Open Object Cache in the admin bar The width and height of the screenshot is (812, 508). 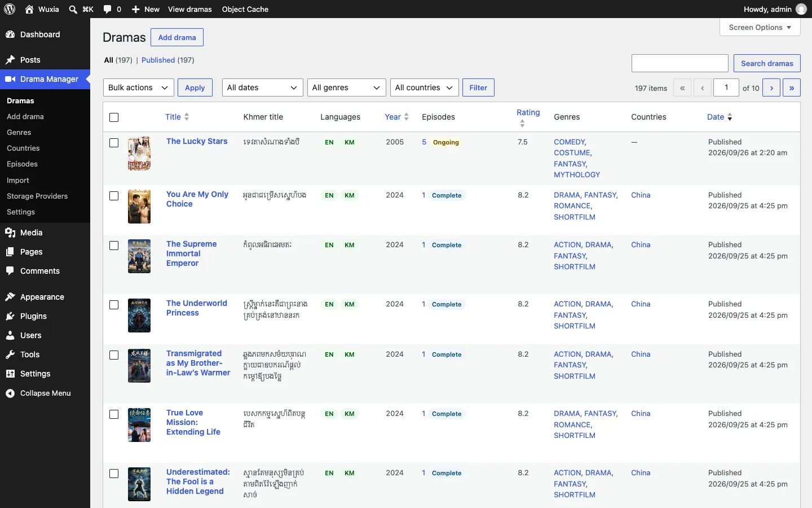245,9
